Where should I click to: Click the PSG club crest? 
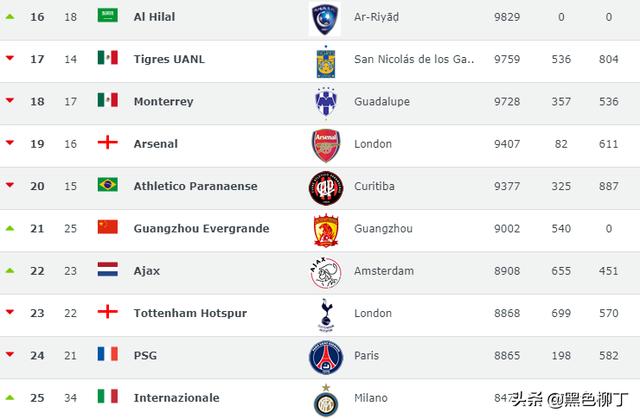pos(325,356)
